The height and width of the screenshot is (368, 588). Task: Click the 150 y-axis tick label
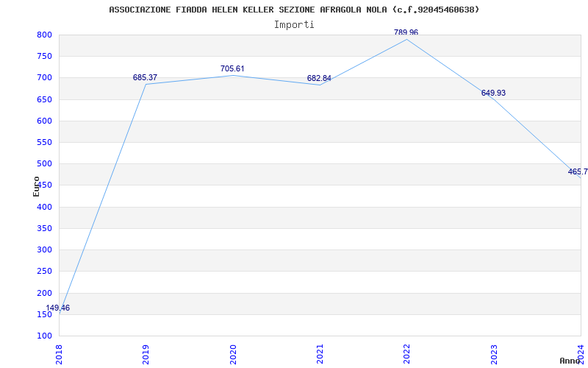(x=44, y=315)
